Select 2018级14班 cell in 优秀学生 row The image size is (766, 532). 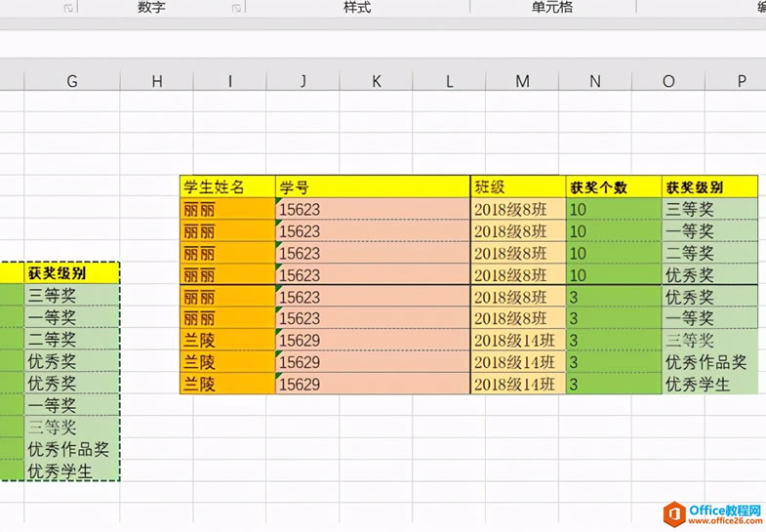(518, 384)
